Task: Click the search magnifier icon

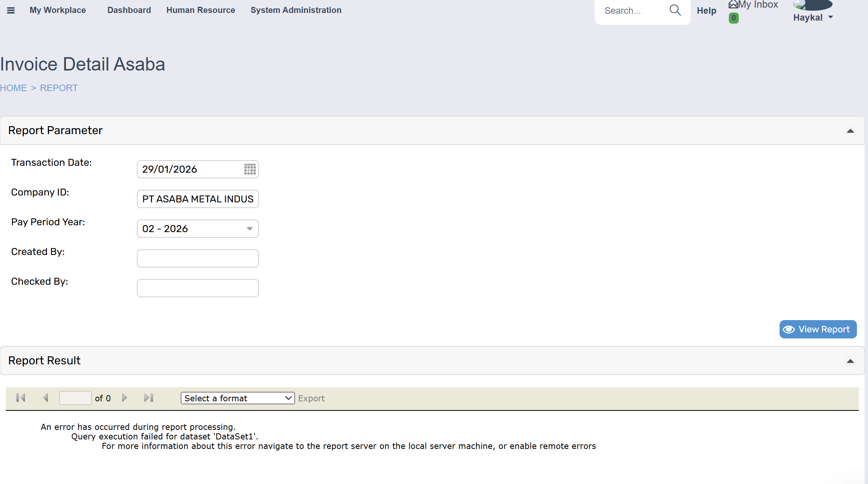Action: point(675,10)
